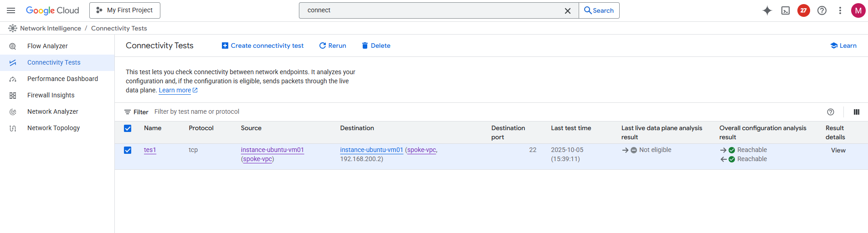Open the main navigation hamburger menu
The width and height of the screenshot is (868, 233).
11,10
